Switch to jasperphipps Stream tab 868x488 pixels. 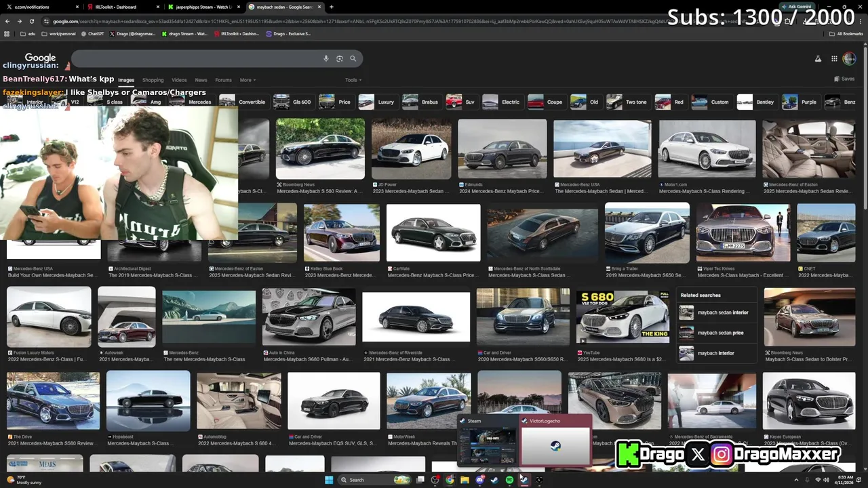[203, 7]
